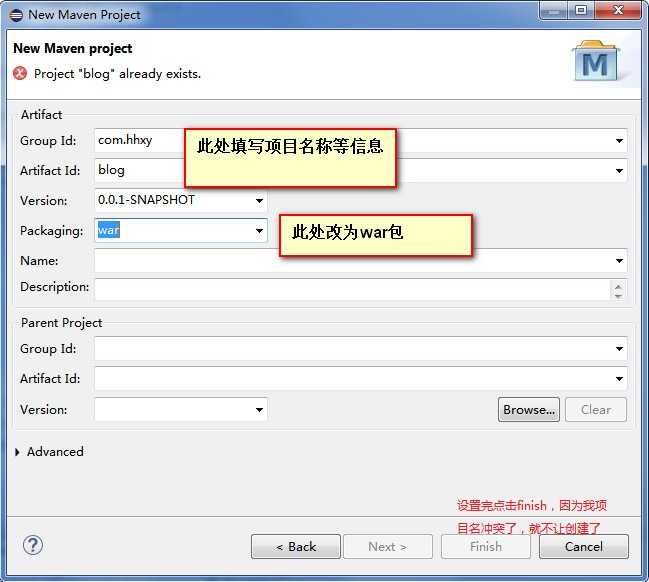Open the Name field dropdown arrow

click(619, 261)
